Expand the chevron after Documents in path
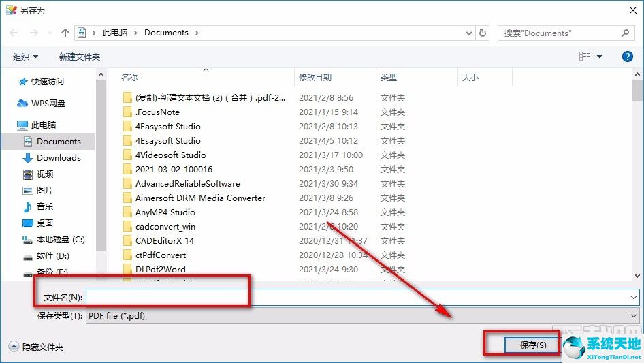 tap(197, 33)
